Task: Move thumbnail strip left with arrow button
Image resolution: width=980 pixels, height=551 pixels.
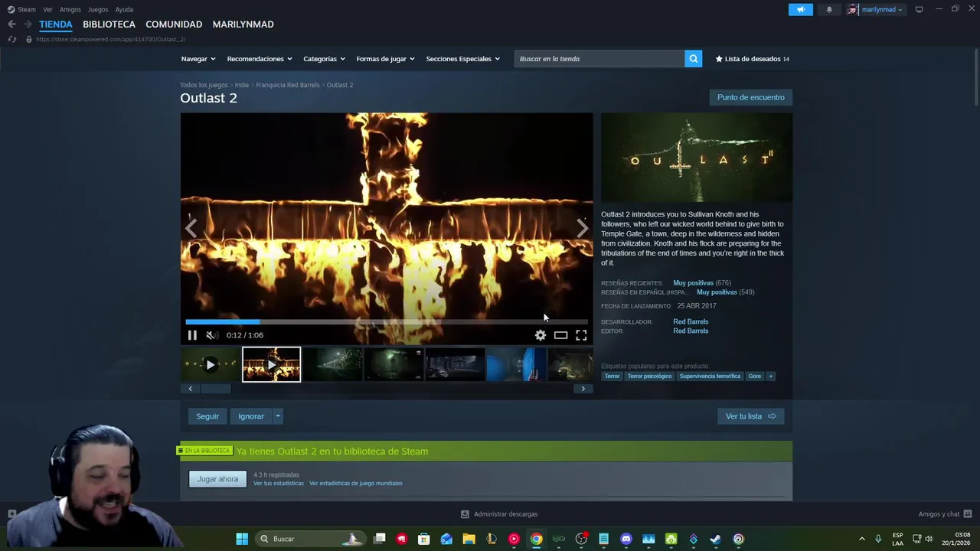Action: pyautogui.click(x=191, y=389)
